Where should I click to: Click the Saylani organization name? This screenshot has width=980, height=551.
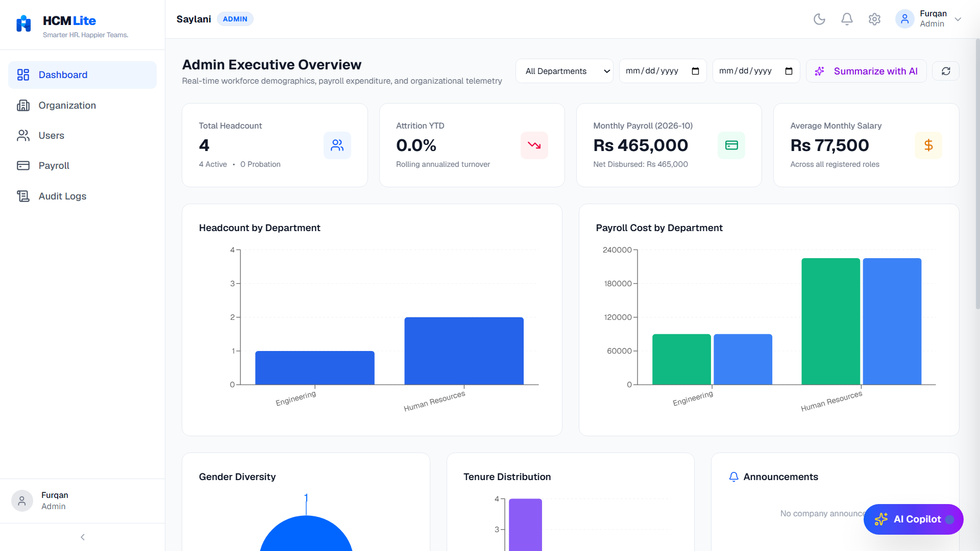(x=193, y=19)
